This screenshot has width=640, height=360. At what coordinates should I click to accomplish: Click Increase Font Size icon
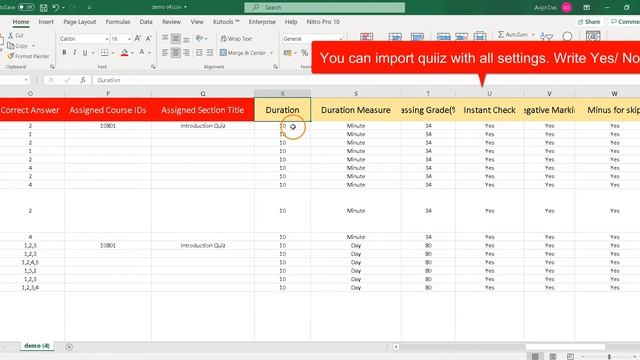[x=138, y=38]
